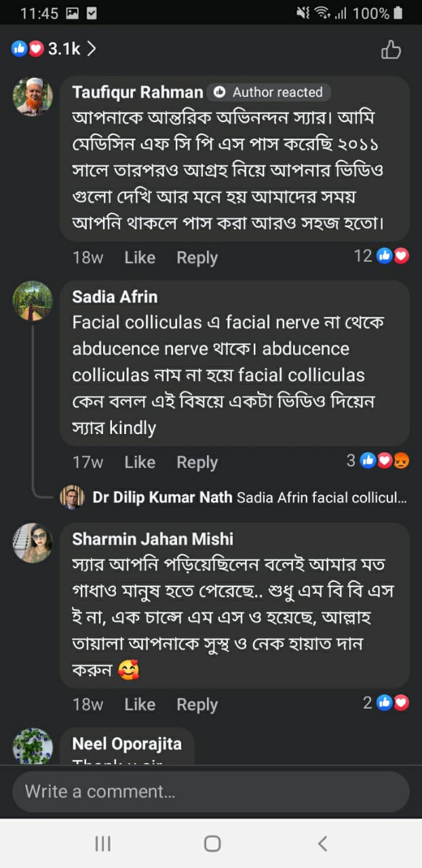
Task: Tap the Write a comment field
Action: click(x=210, y=791)
